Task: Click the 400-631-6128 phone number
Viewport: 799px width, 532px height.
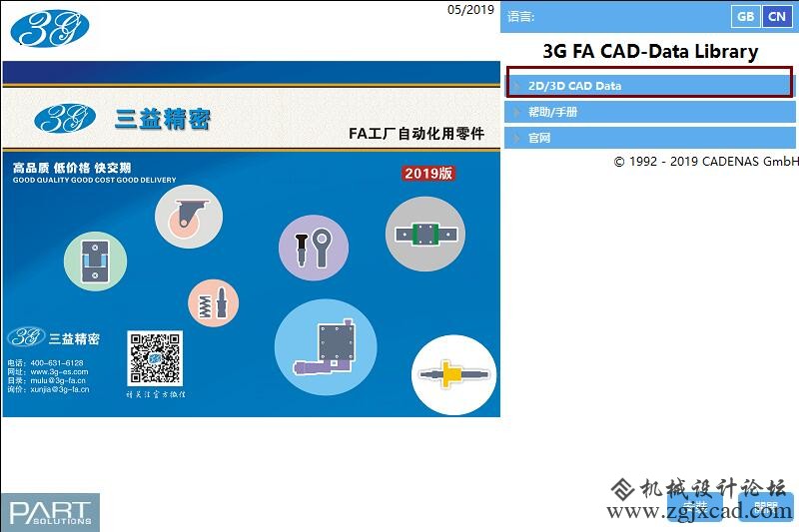Action: (57, 363)
